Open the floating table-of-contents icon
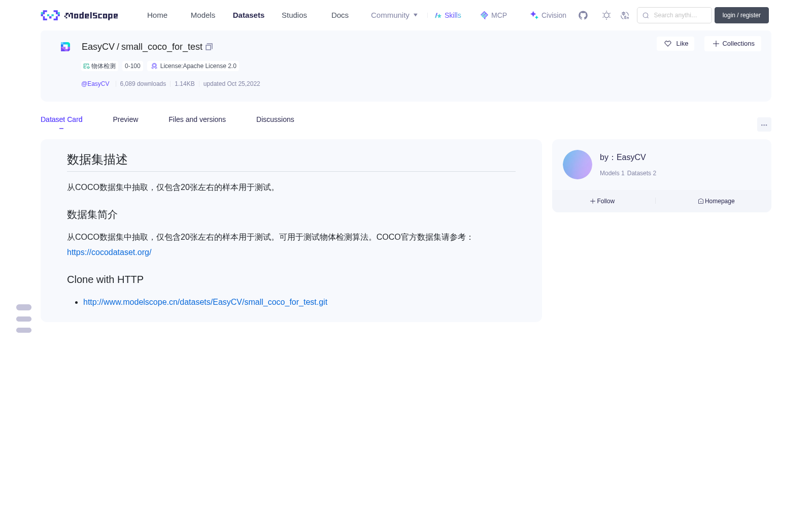 [x=24, y=319]
